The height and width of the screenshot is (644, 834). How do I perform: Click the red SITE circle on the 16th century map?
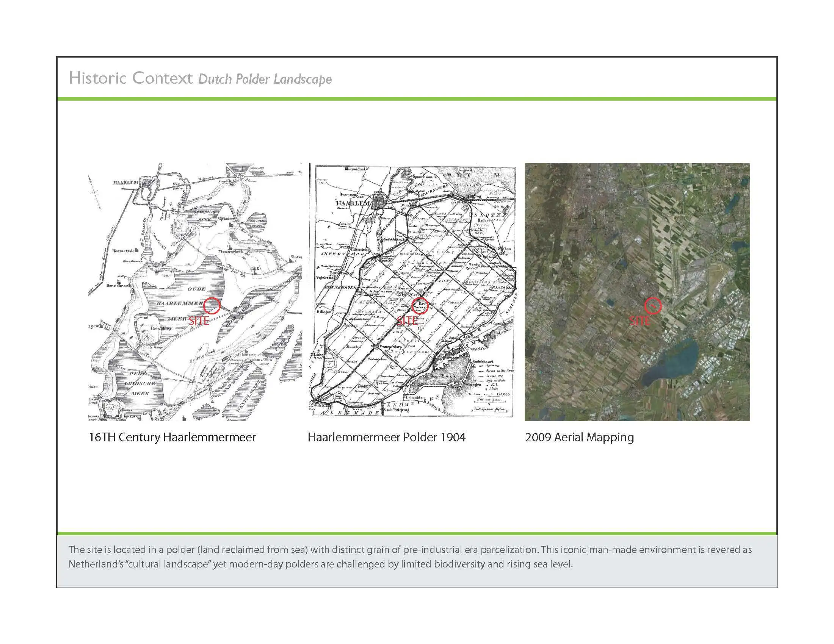click(212, 305)
